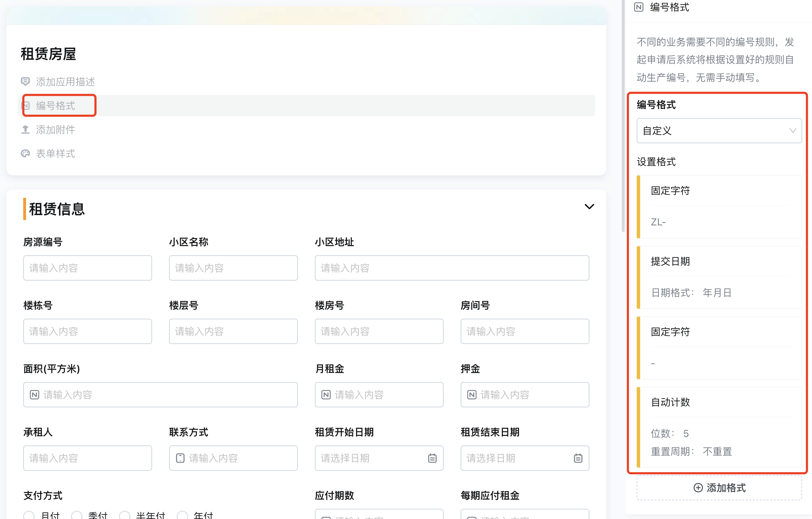Focus the 楼房号 input field
This screenshot has width=812, height=519.
(379, 331)
